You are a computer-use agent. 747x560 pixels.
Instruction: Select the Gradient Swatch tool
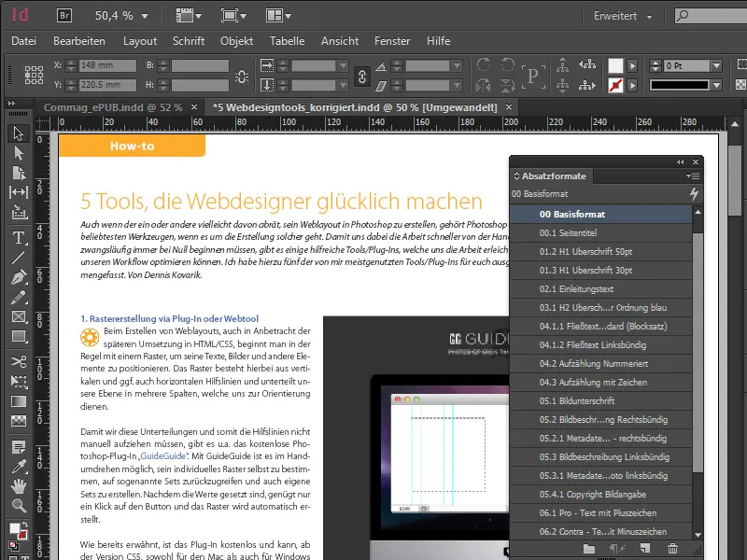(18, 401)
